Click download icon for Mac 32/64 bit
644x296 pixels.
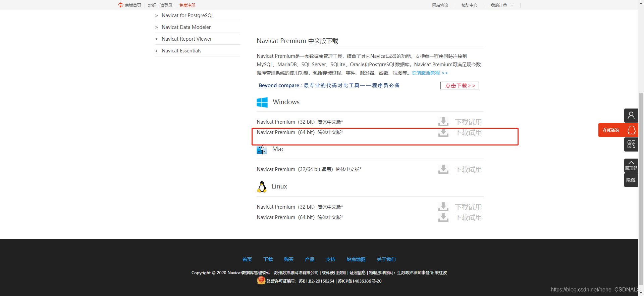pos(443,169)
